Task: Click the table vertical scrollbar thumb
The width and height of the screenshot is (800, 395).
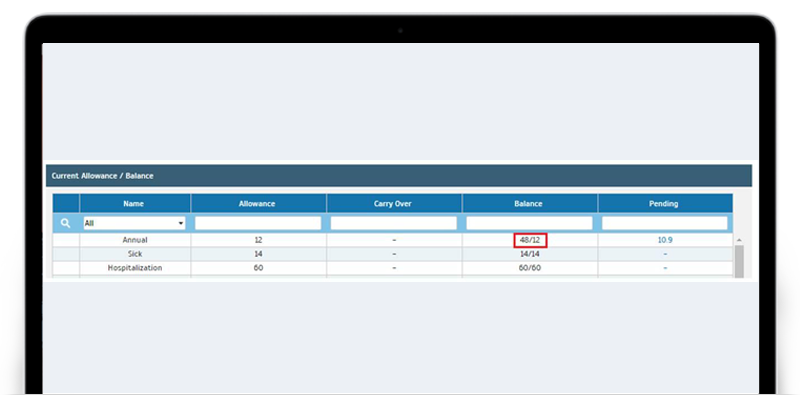Action: (x=739, y=261)
